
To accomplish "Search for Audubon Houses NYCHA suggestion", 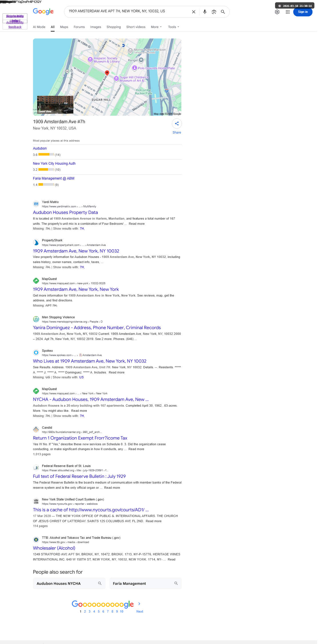I will pyautogui.click(x=69, y=583).
